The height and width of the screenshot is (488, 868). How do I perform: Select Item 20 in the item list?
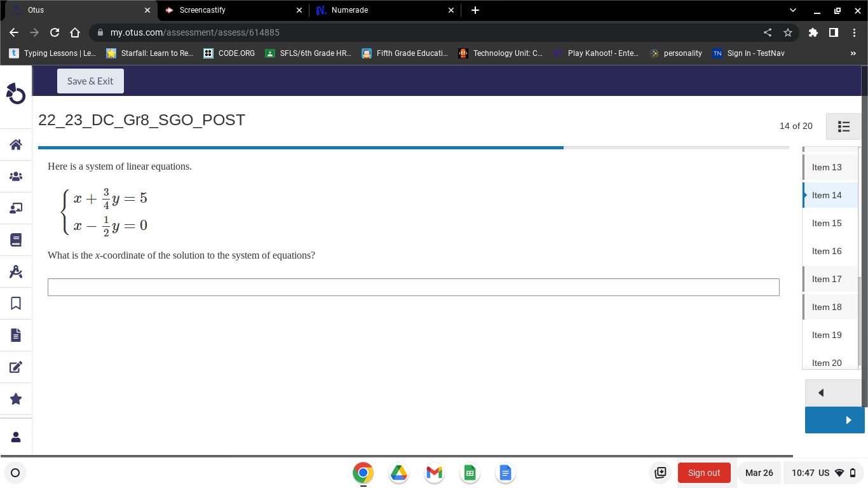coord(830,362)
